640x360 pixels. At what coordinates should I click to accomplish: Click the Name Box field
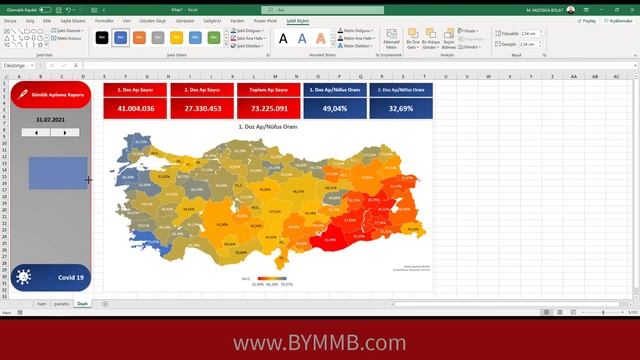18,65
